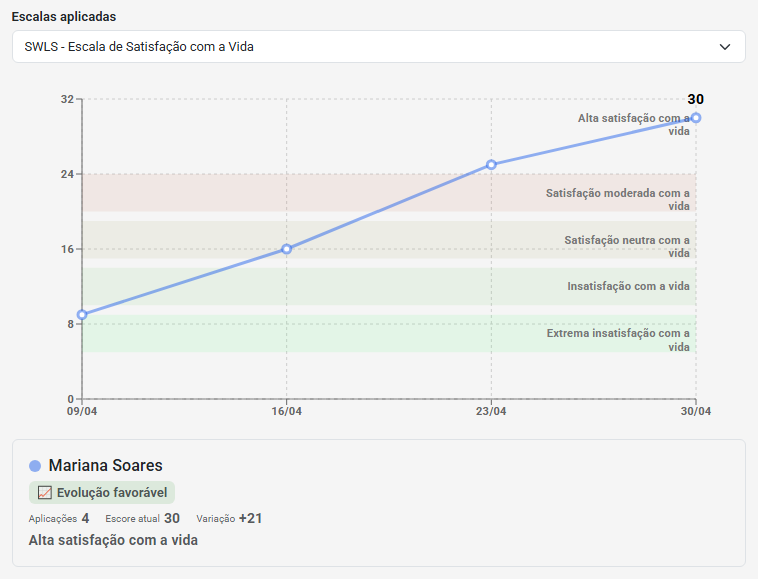
Task: Click the 30/04 x-axis date label
Action: [696, 411]
